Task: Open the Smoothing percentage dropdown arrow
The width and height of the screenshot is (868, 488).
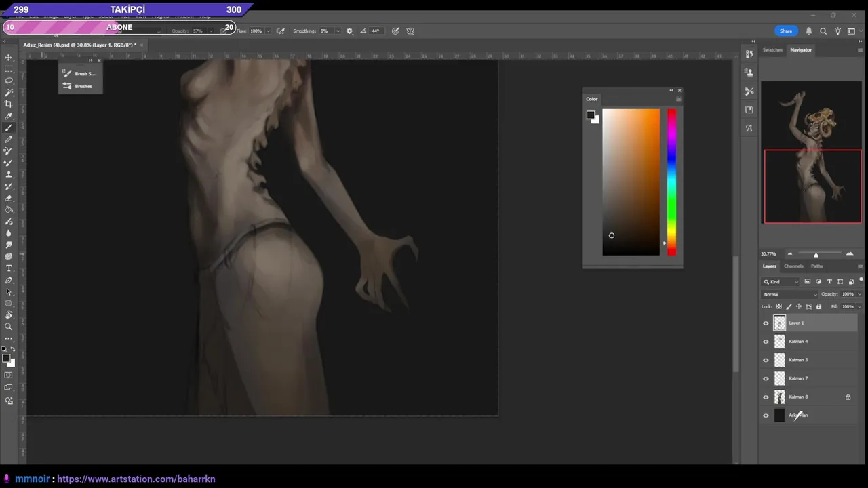Action: [x=338, y=30]
